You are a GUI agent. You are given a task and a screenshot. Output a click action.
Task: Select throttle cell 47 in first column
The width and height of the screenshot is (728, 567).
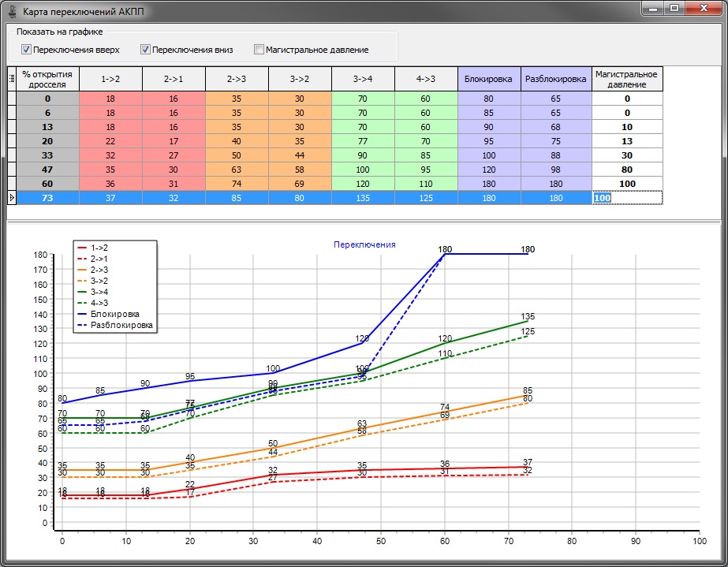[48, 170]
